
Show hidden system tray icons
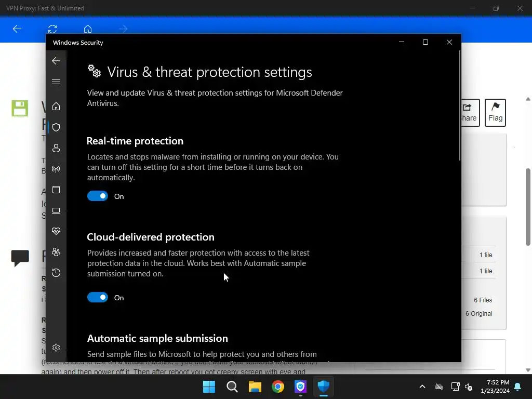click(422, 387)
